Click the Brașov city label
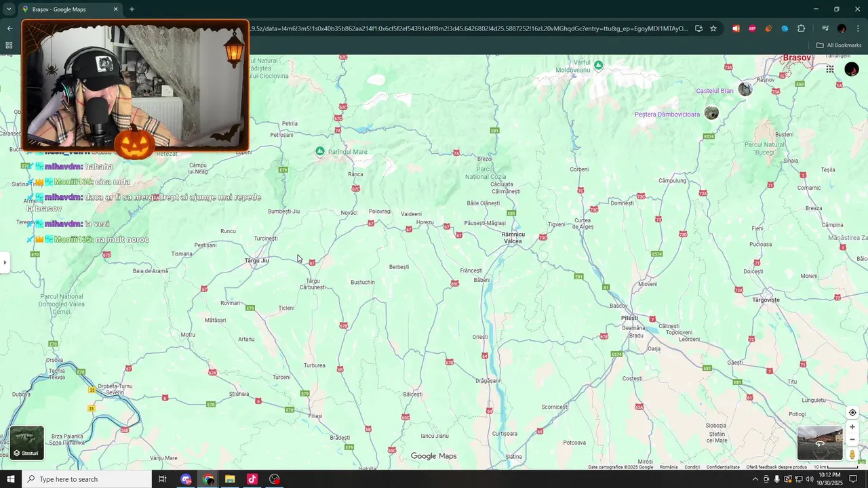The width and height of the screenshot is (868, 488). pos(797,58)
